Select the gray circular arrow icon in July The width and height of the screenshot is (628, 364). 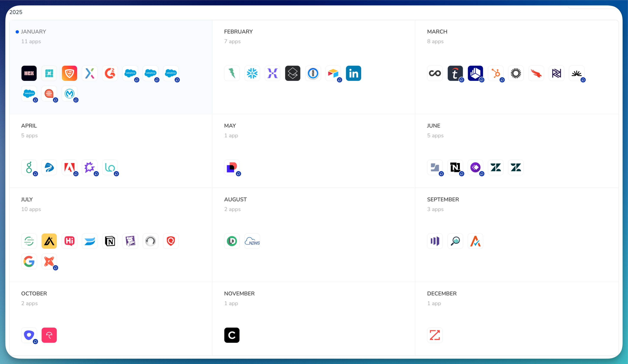point(150,241)
